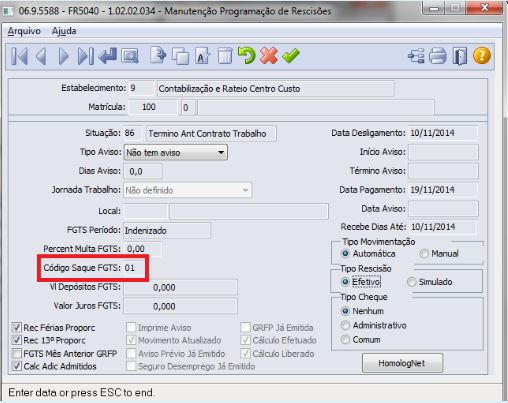Select Automática movement type radio
Screen dimensions: 508x403
click(x=345, y=254)
